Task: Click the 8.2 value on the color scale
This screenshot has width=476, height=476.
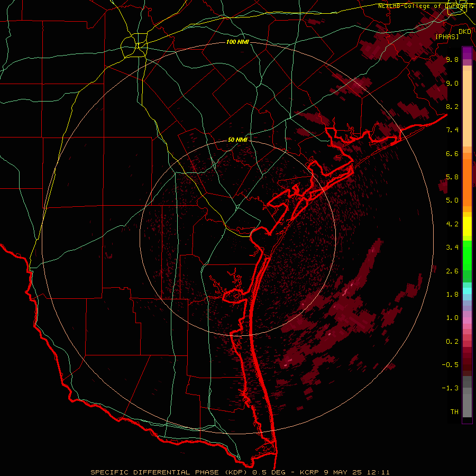Action: pyautogui.click(x=452, y=106)
